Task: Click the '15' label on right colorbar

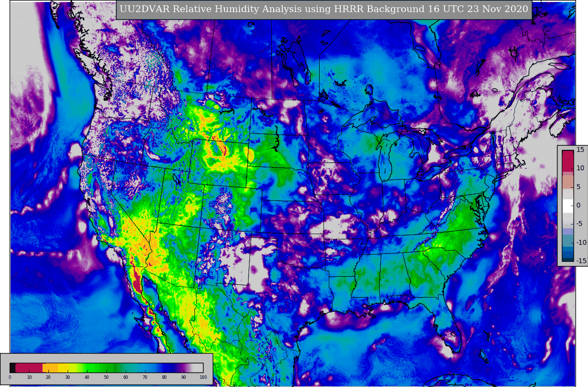Action: click(x=580, y=149)
